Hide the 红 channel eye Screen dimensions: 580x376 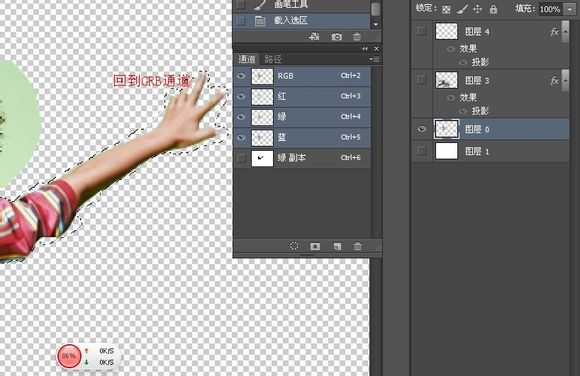[241, 97]
